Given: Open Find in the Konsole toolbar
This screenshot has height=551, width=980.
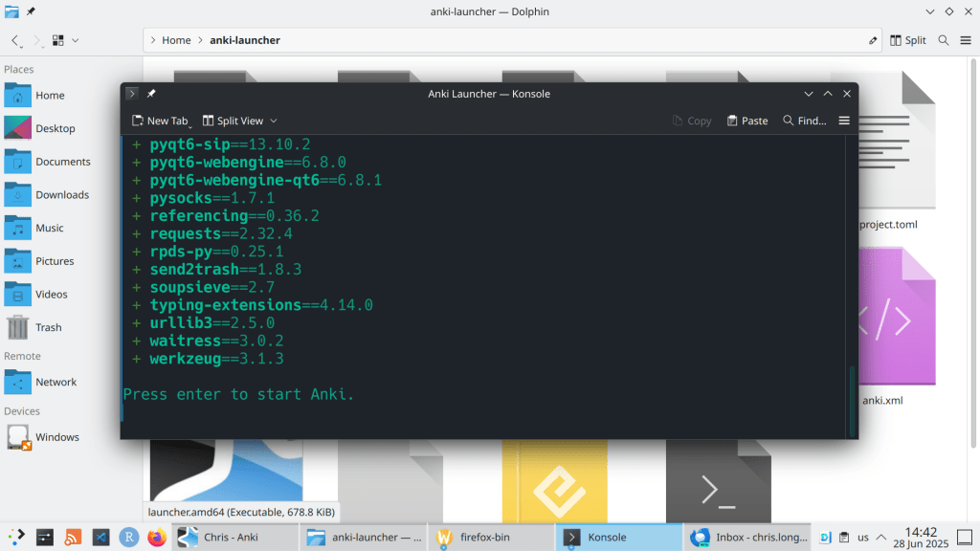Looking at the screenshot, I should tap(804, 121).
